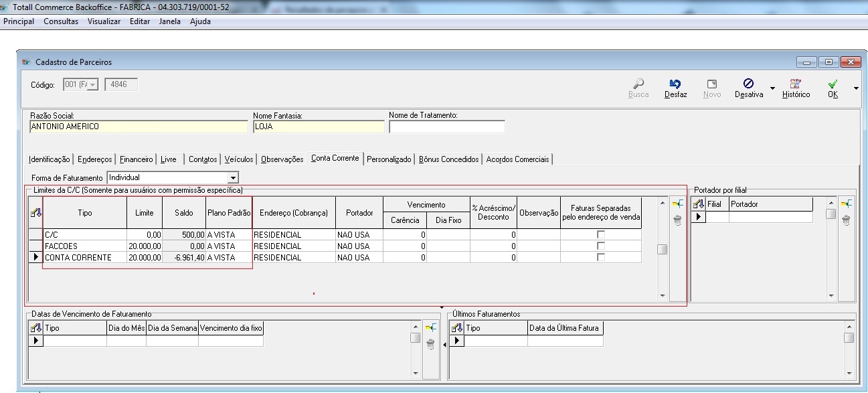Viewport: 868px width, 393px height.
Task: Open the Principal menu
Action: coord(19,21)
